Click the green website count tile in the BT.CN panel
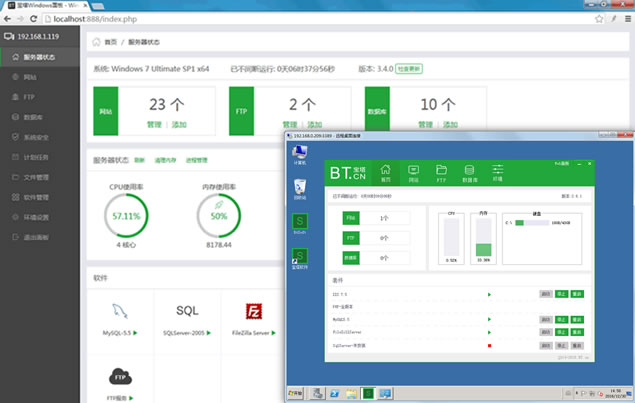The image size is (635, 403). click(351, 218)
